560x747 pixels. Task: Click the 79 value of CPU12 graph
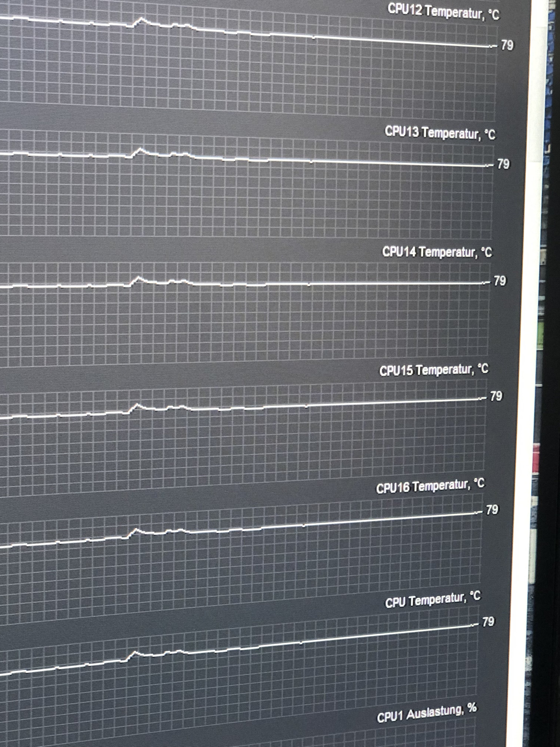[x=507, y=45]
